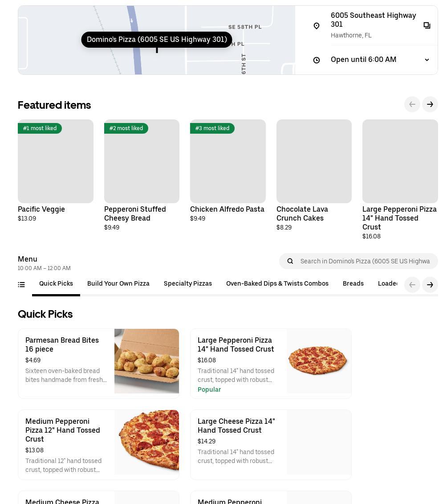Switch to Build Your Own Pizza tab
447x504 pixels.
pyautogui.click(x=118, y=284)
